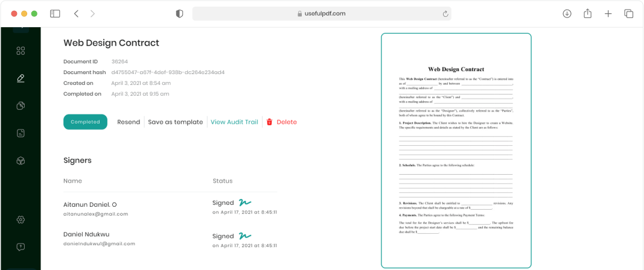Screen dimensions: 644x270
Task: Open a new browser tab
Action: coord(608,13)
